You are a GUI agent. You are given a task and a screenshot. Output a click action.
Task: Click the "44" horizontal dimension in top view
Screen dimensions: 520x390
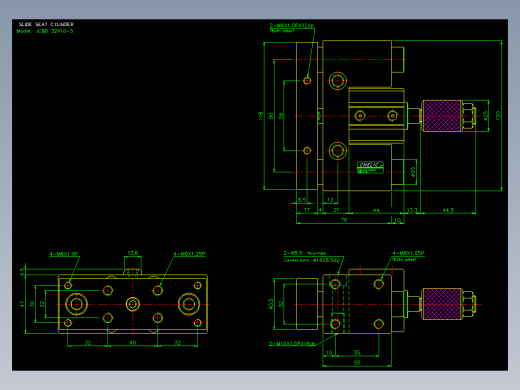click(376, 210)
